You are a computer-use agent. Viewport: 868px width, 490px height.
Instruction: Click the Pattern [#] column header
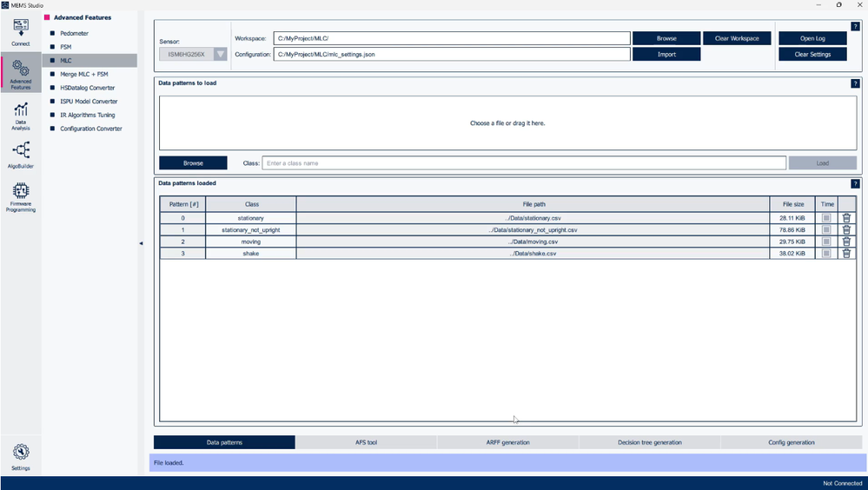click(x=183, y=204)
